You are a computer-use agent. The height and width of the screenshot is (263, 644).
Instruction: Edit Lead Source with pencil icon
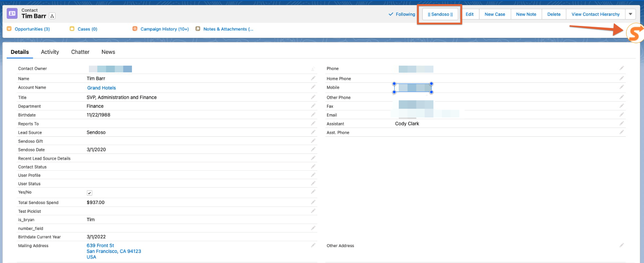pos(313,132)
